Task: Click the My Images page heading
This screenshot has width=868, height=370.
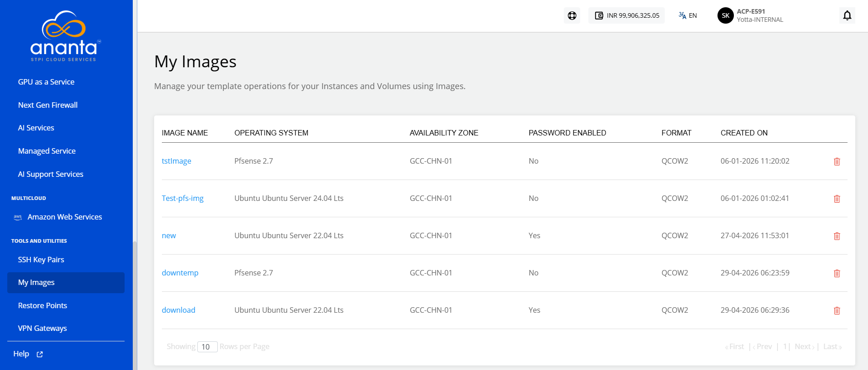Action: tap(196, 62)
